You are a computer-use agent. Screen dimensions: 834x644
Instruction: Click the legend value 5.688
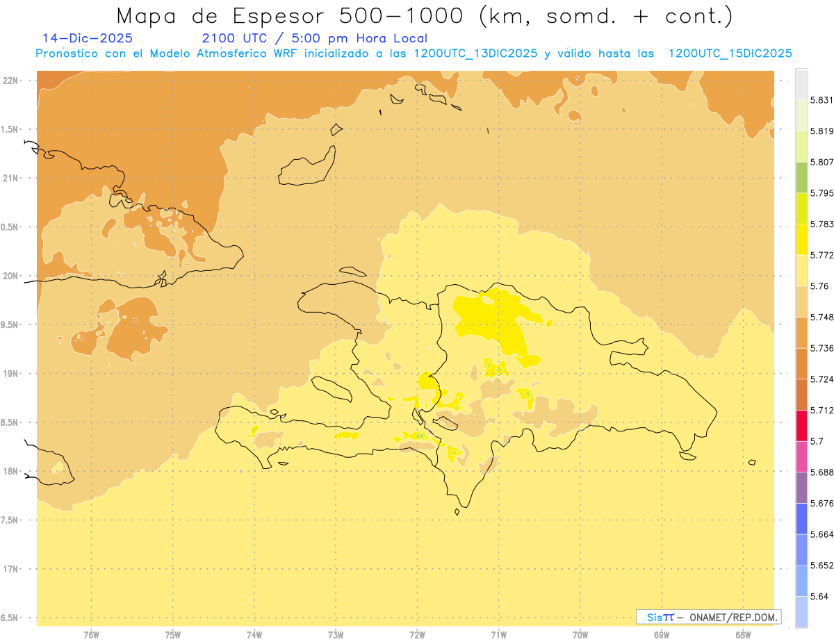pos(821,472)
